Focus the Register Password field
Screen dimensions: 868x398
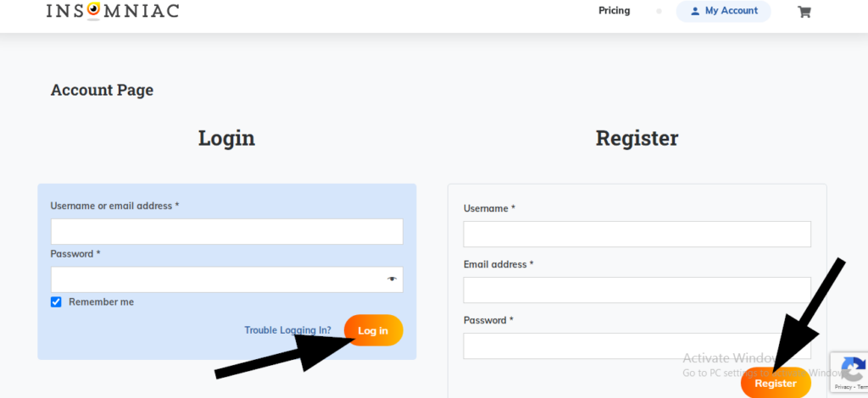click(637, 346)
